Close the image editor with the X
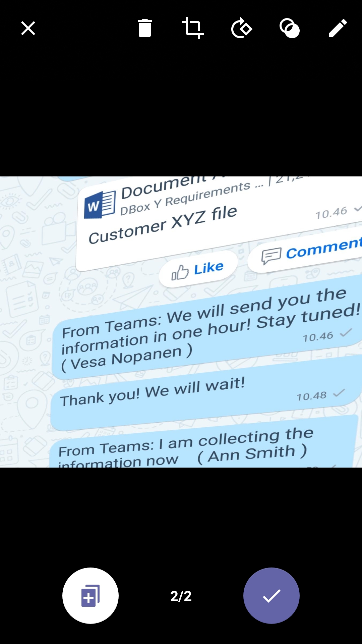Viewport: 362px width, 644px height. click(28, 28)
